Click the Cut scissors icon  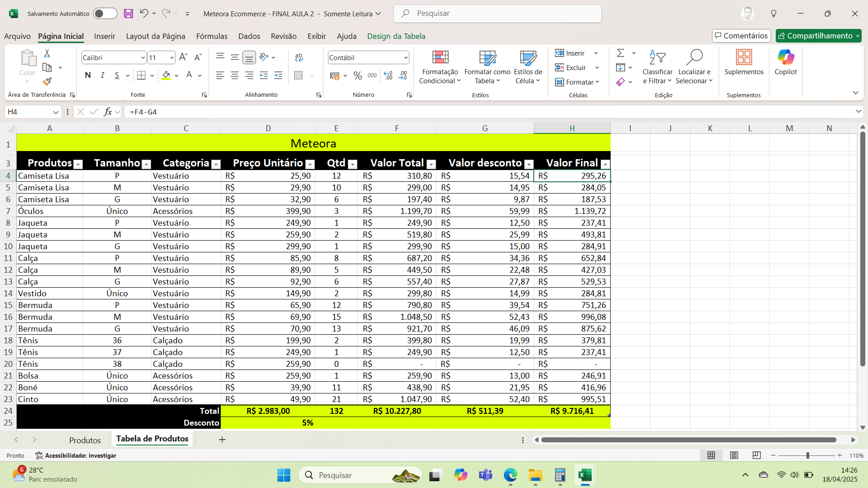[x=47, y=53]
